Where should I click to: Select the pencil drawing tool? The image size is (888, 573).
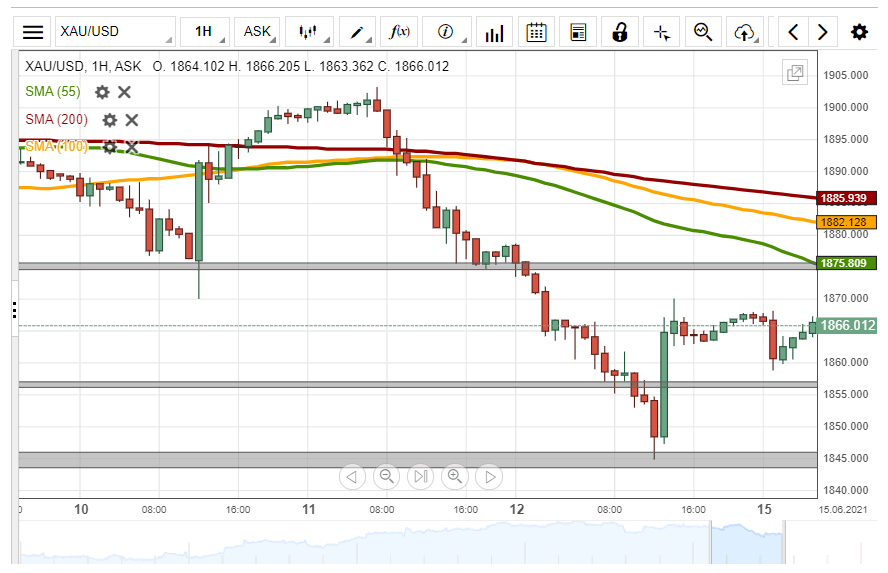[x=357, y=32]
